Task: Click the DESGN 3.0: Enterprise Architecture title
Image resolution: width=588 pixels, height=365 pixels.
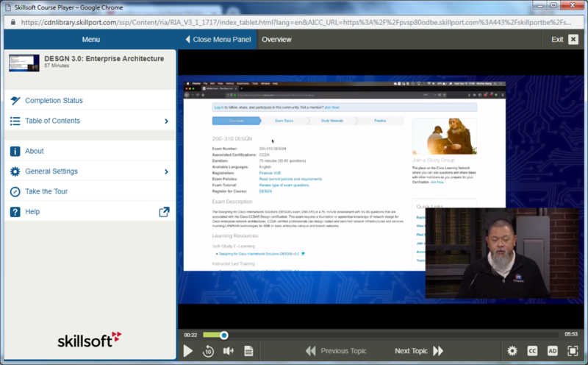Action: [x=104, y=59]
